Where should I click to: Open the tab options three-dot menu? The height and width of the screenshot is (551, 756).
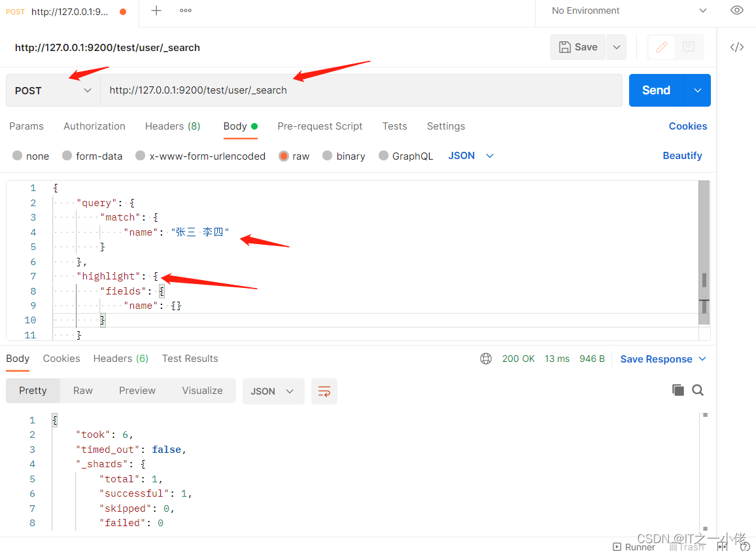[186, 10]
